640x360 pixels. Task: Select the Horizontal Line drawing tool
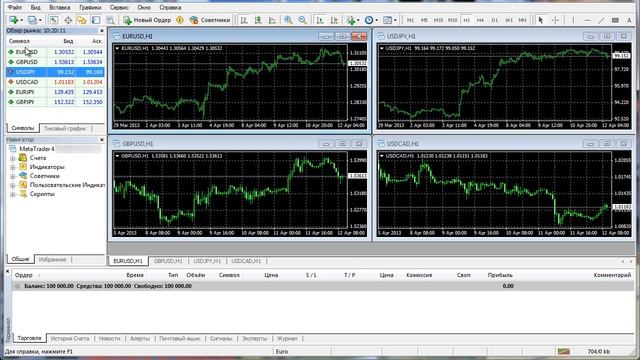(587, 20)
